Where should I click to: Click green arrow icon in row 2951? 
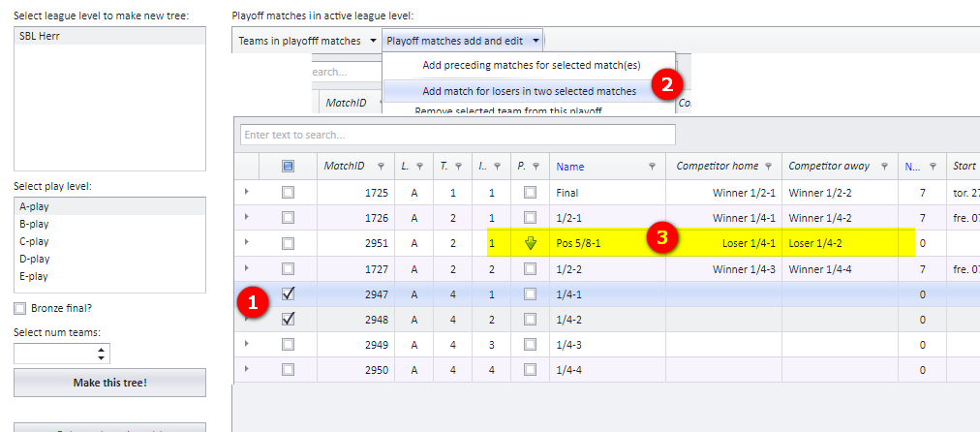click(531, 244)
